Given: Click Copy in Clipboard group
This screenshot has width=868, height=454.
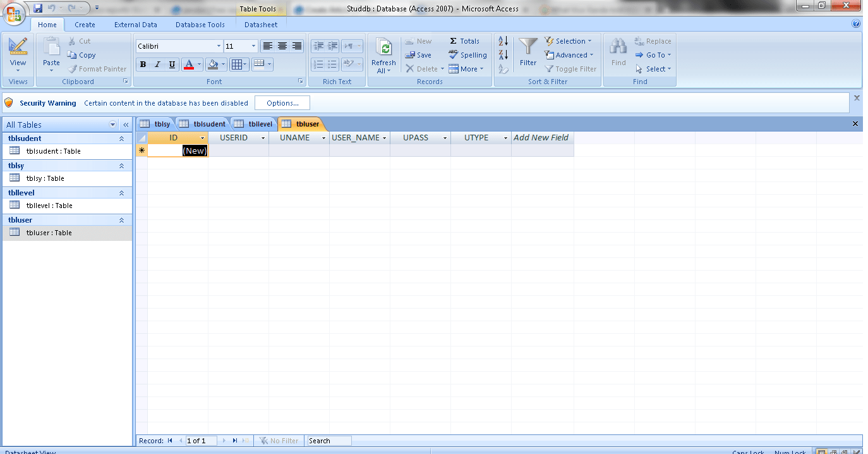Looking at the screenshot, I should point(81,55).
